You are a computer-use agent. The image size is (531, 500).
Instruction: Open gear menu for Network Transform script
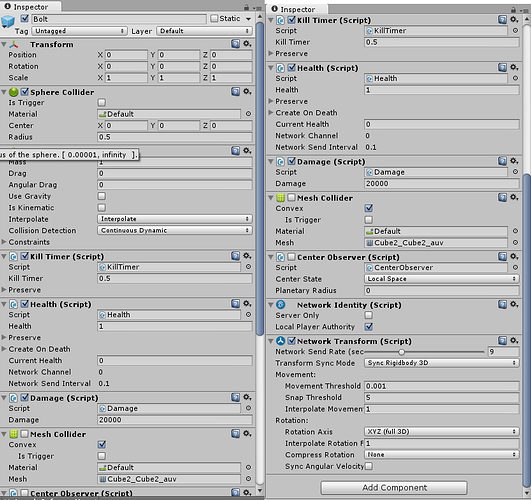tap(514, 340)
